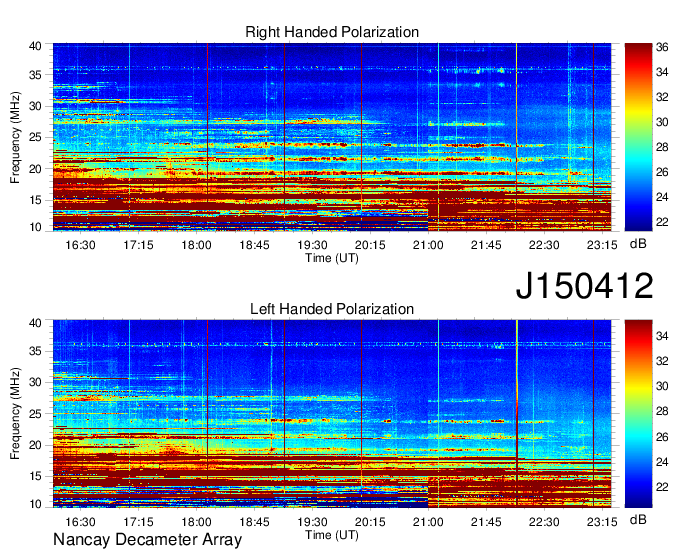Click the 20:15 time tick under right-handed plot
This screenshot has width=680, height=552.
coord(370,245)
